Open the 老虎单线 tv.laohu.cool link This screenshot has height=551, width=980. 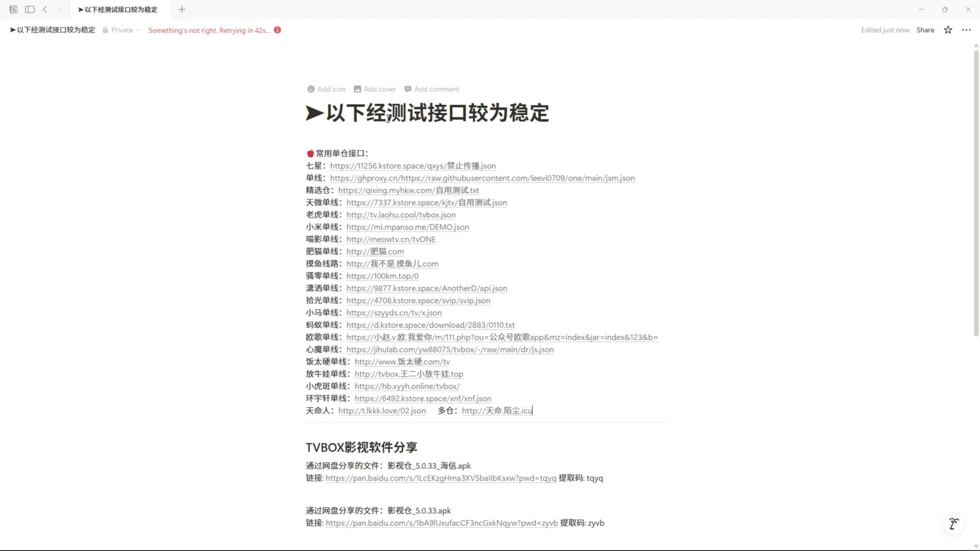401,215
